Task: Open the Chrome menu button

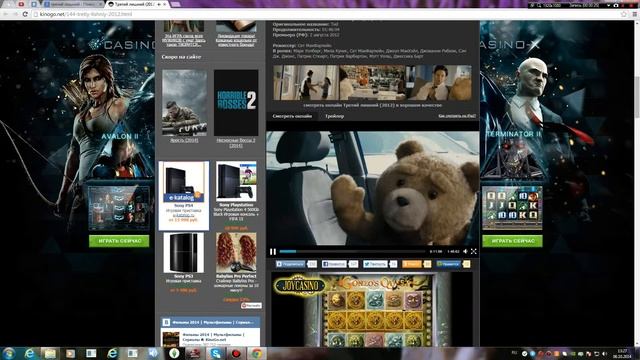Action: (x=635, y=14)
